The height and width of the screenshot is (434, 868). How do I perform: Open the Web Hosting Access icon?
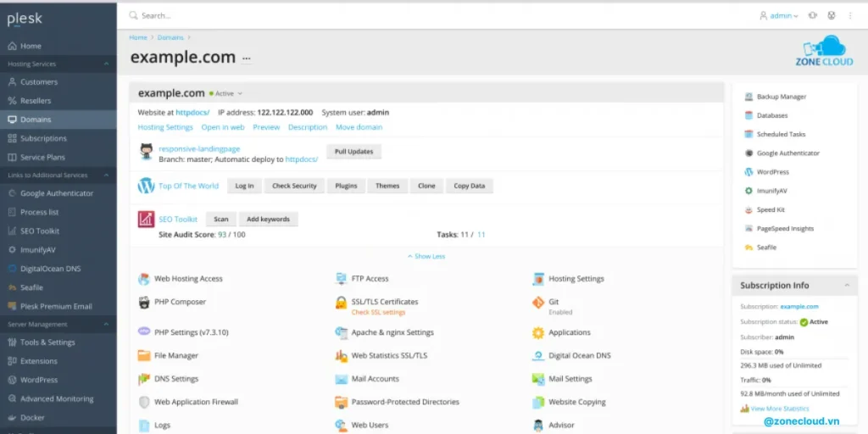click(144, 279)
